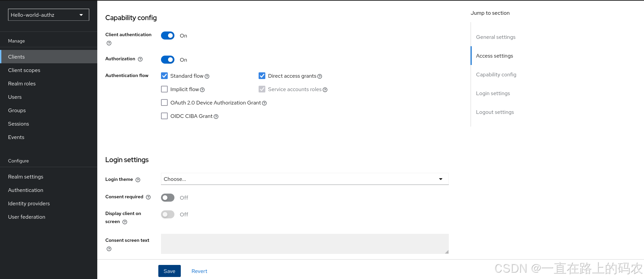644x279 pixels.
Task: Toggle Client authentication switch off
Action: click(x=168, y=36)
